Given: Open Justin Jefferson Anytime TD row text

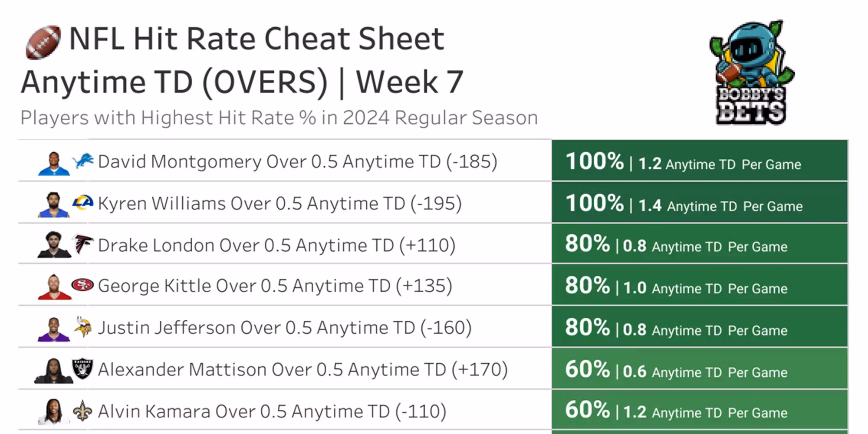Looking at the screenshot, I should click(x=284, y=328).
